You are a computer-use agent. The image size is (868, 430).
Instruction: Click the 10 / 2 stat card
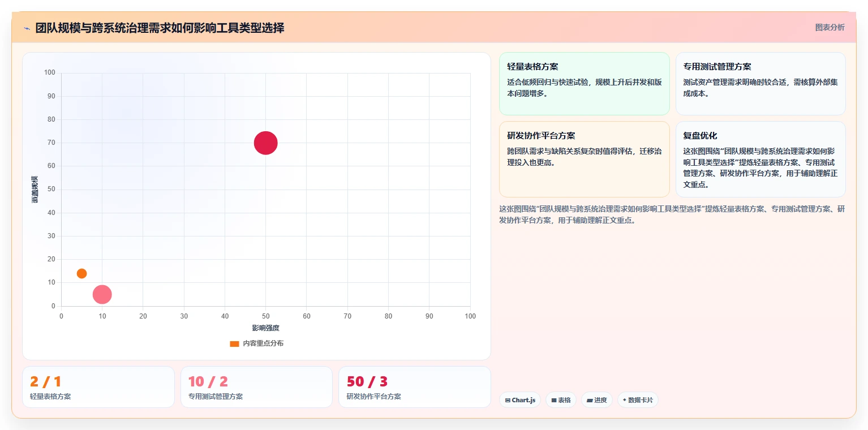pyautogui.click(x=256, y=387)
